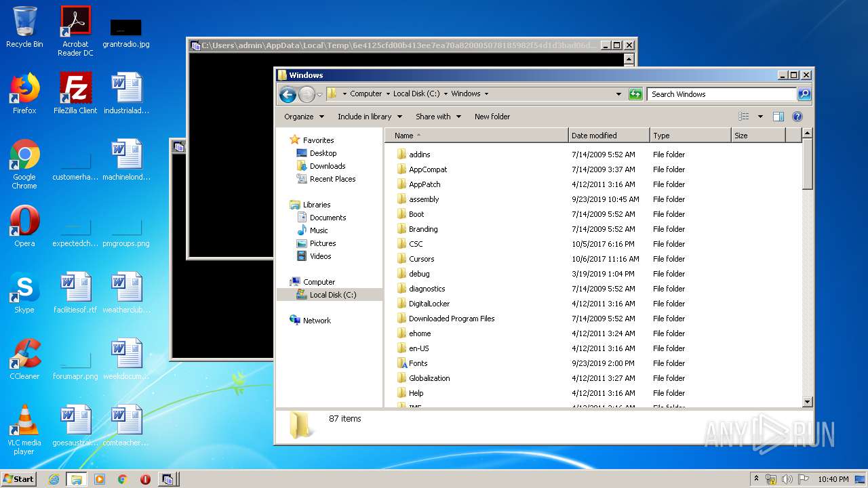Click the search magnifier icon
Image resolution: width=868 pixels, height=488 pixels.
coord(804,94)
